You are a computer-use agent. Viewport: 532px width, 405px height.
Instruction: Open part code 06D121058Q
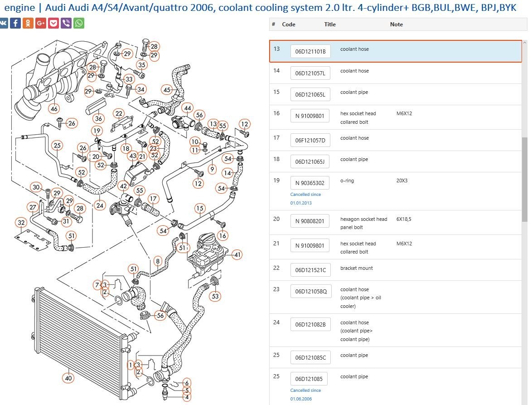click(x=311, y=291)
